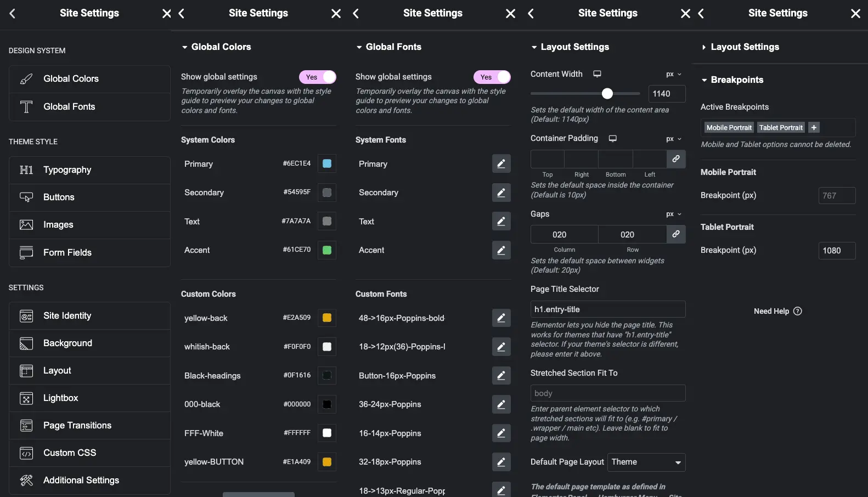Select the Tablet Portrait breakpoint tag
This screenshot has width=868, height=497.
781,127
